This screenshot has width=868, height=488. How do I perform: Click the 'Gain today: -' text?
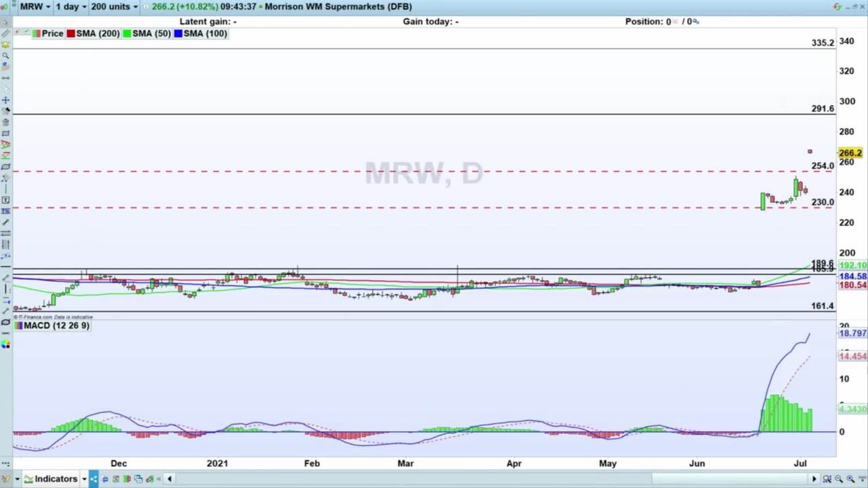coord(431,22)
